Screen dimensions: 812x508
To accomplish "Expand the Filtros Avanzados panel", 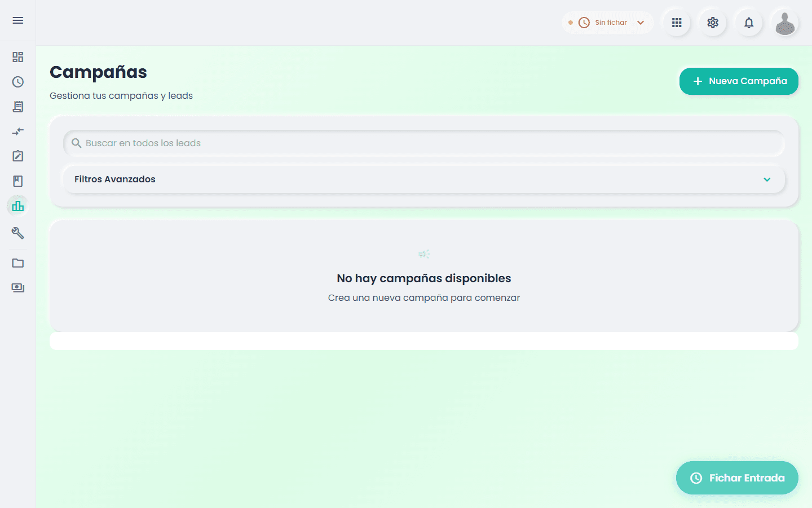I will (423, 179).
